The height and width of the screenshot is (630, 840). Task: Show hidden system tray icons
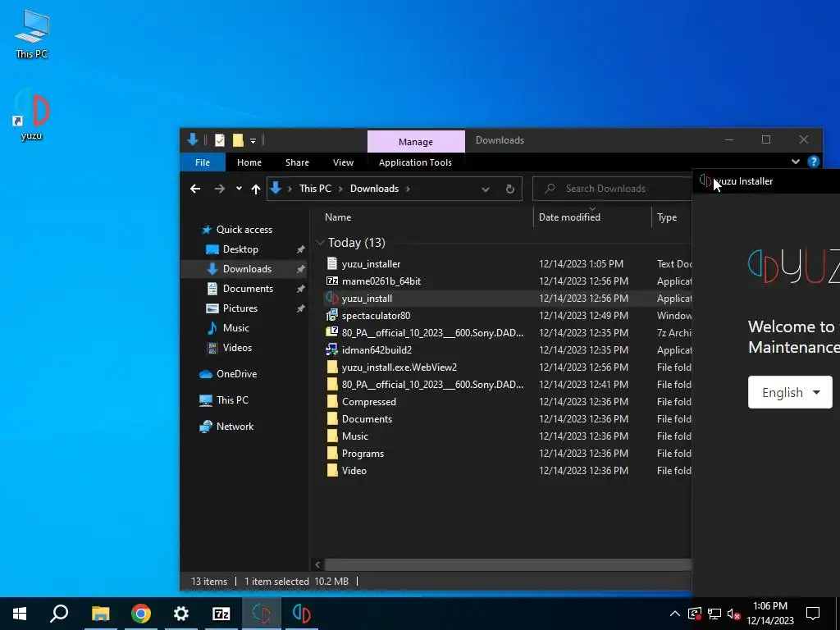675,614
